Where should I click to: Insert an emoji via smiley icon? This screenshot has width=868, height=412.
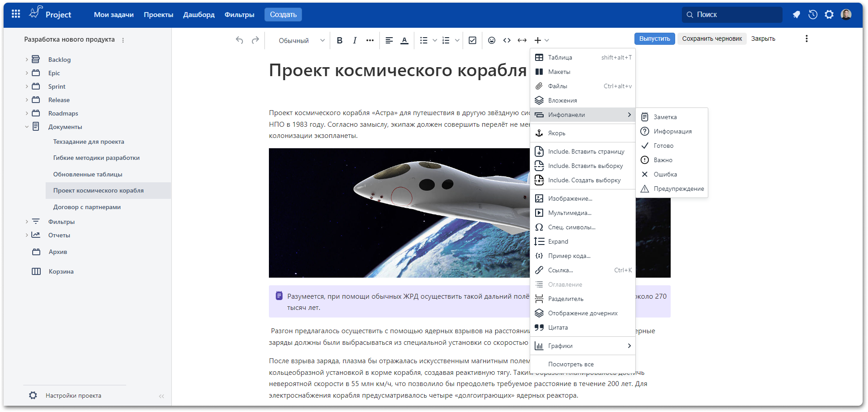pos(491,40)
